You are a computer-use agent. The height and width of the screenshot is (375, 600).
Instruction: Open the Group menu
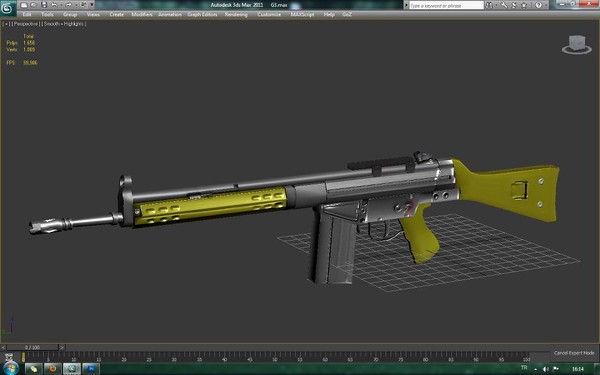click(70, 15)
